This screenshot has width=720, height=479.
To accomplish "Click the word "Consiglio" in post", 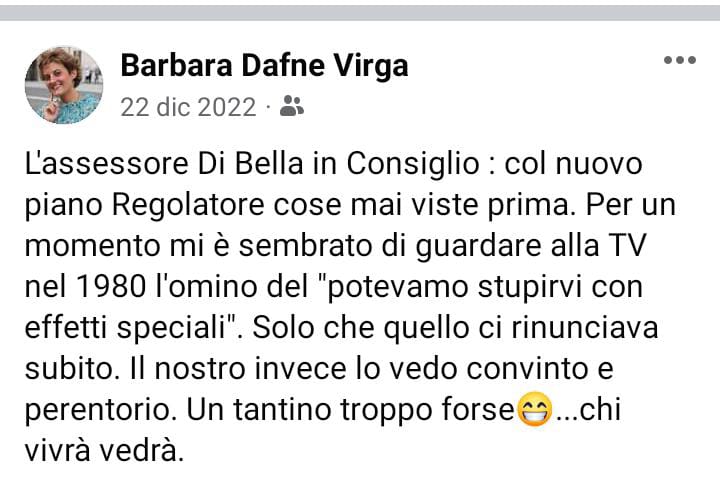I will [413, 164].
